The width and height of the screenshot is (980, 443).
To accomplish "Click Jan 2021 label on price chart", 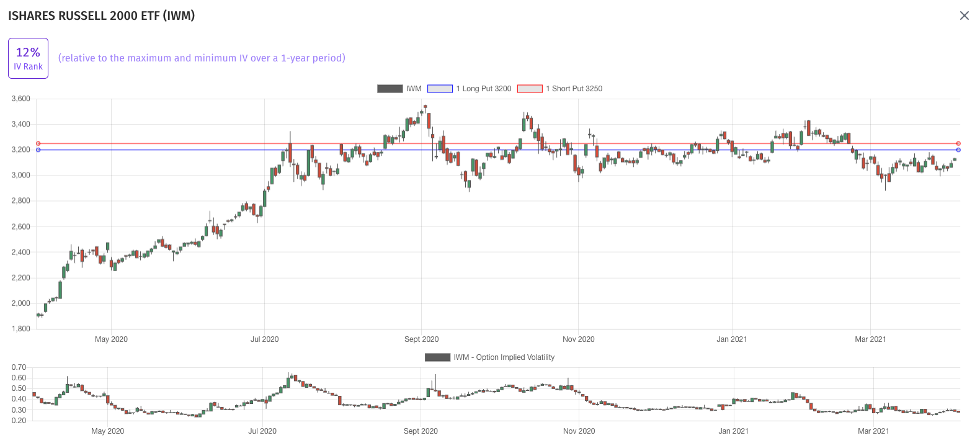I will click(731, 339).
